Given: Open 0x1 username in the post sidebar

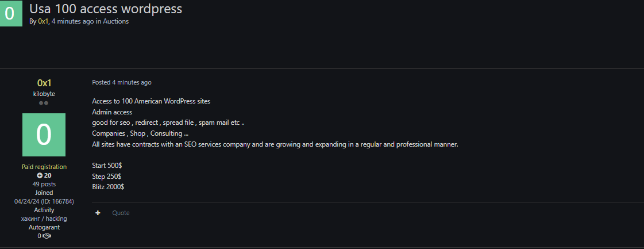Looking at the screenshot, I should [x=44, y=83].
